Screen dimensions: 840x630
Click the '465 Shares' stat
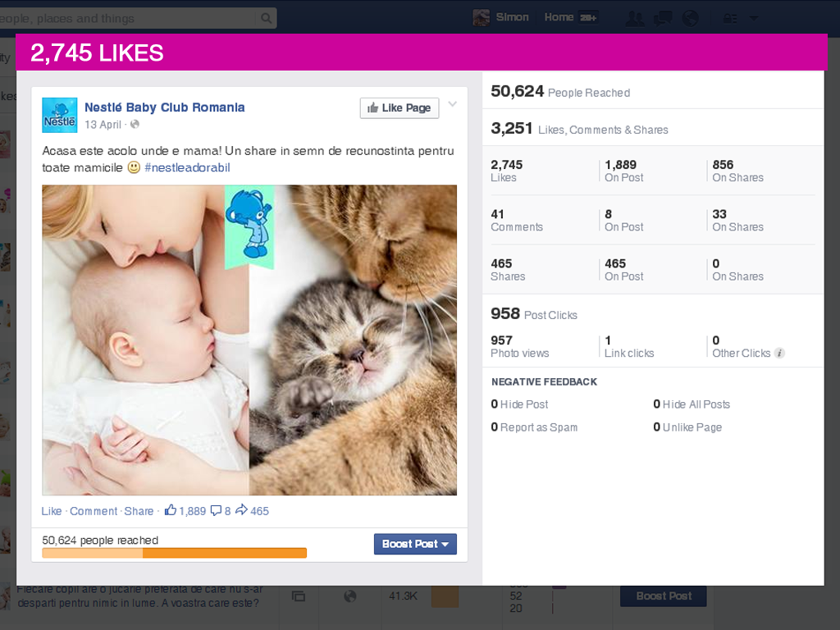pos(508,269)
